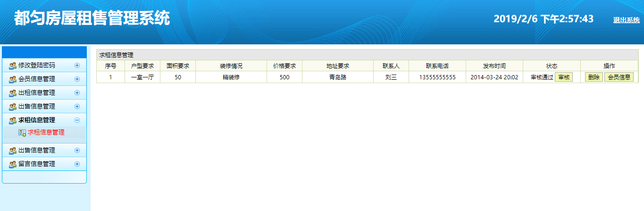
Task: Click the users icon beside 修改登陆密码
Action: pos(13,66)
